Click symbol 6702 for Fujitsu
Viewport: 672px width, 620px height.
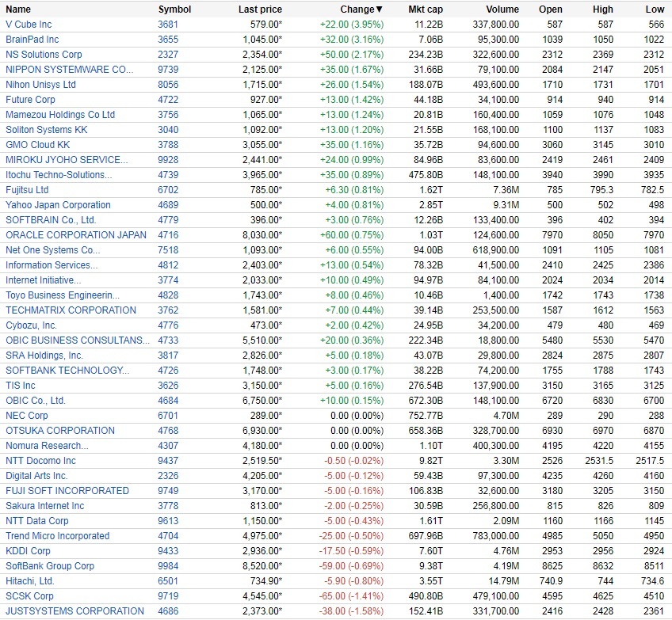click(x=168, y=190)
